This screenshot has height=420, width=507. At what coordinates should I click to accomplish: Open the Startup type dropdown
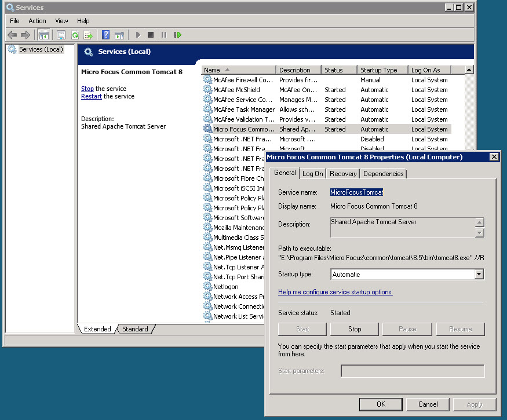(479, 275)
